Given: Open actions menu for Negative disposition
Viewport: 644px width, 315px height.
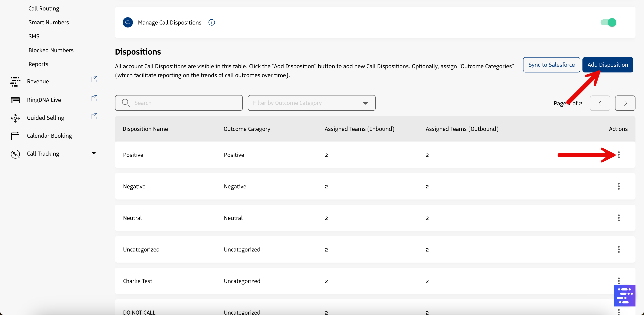Looking at the screenshot, I should point(618,186).
